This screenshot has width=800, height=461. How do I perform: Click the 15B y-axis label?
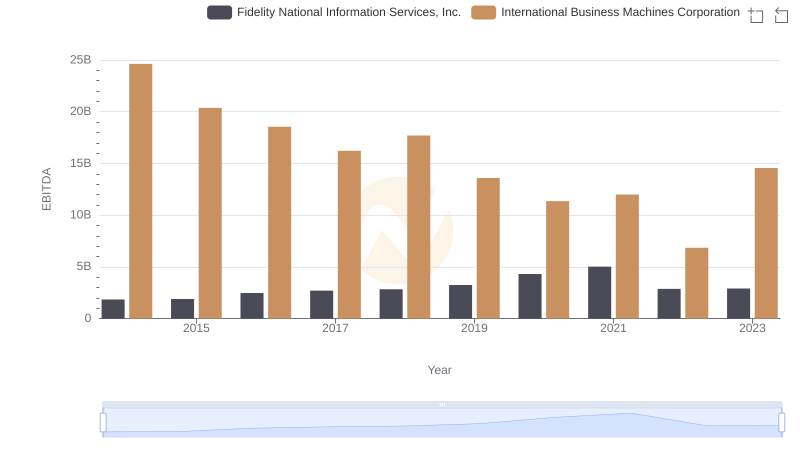tap(81, 163)
